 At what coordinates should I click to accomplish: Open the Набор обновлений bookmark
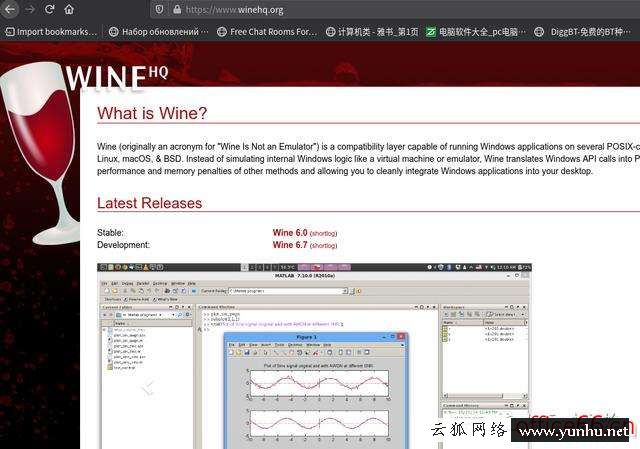click(x=159, y=31)
